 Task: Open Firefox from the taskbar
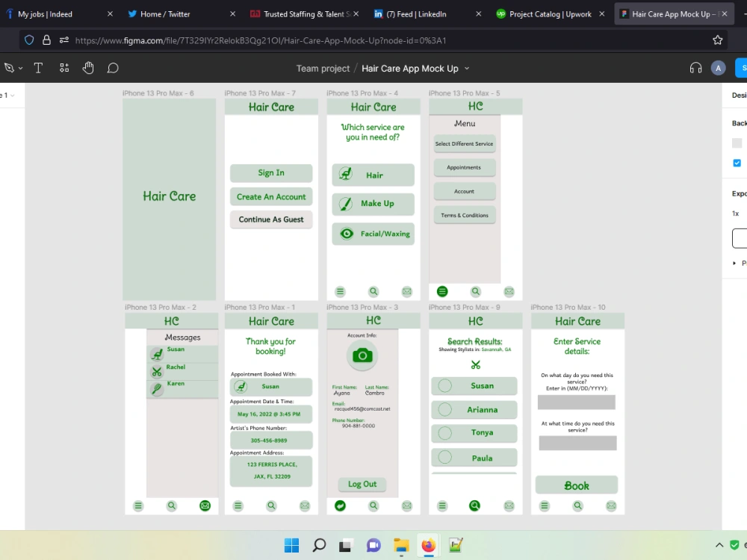tap(428, 545)
